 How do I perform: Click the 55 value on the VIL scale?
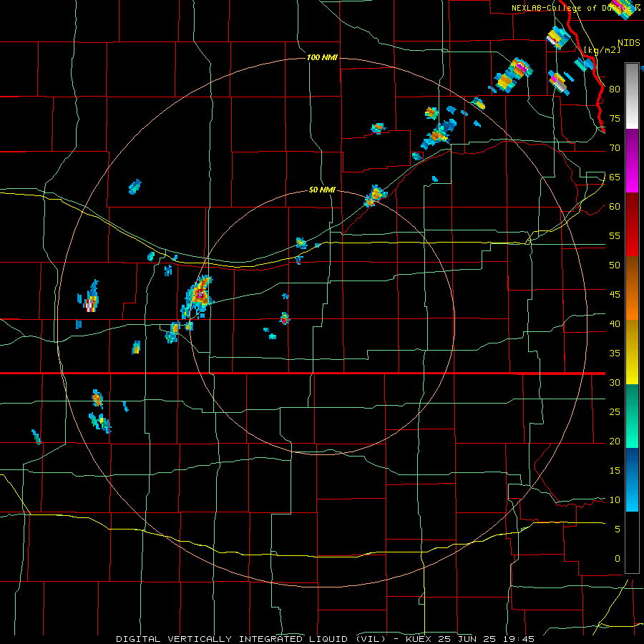(615, 236)
